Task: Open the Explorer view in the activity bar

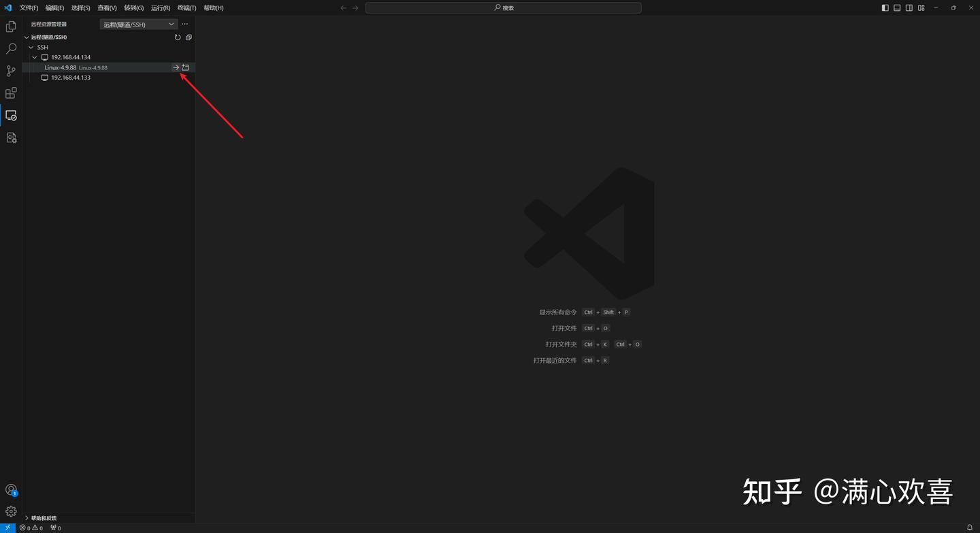Action: [x=11, y=27]
